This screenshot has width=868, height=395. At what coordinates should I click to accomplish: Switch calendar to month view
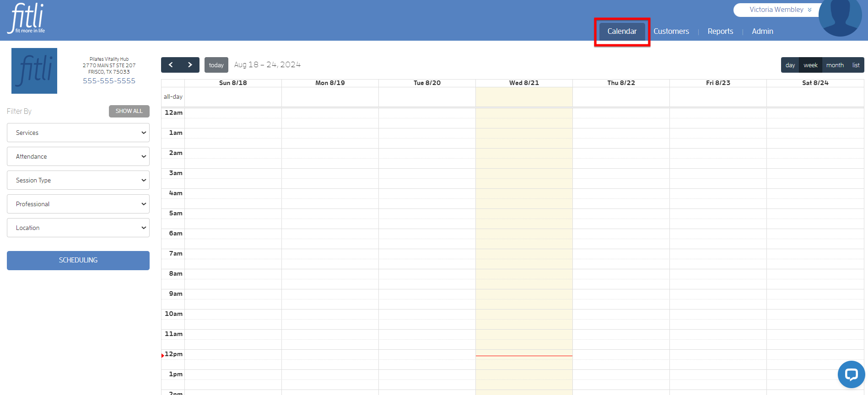click(835, 65)
